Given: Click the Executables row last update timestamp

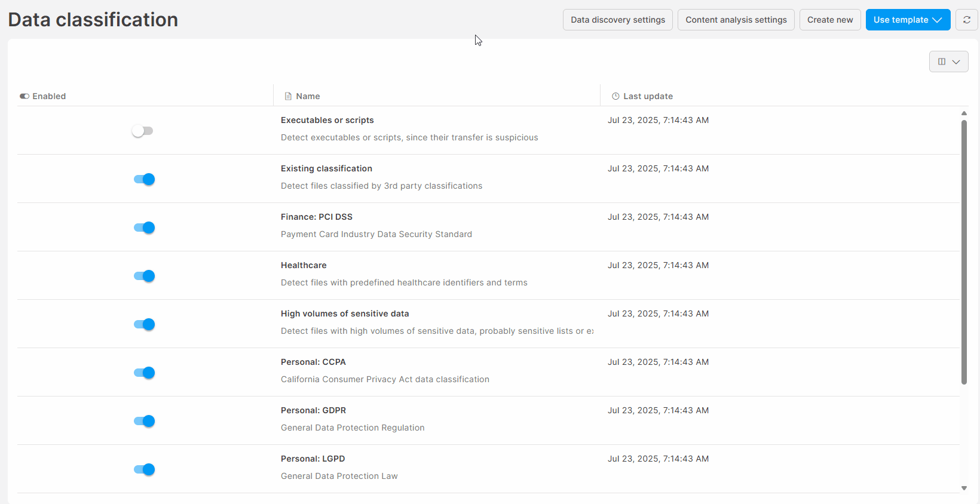Looking at the screenshot, I should click(658, 120).
